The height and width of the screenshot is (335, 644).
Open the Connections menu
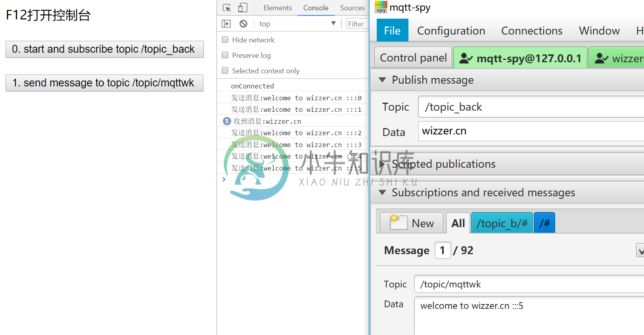point(532,31)
